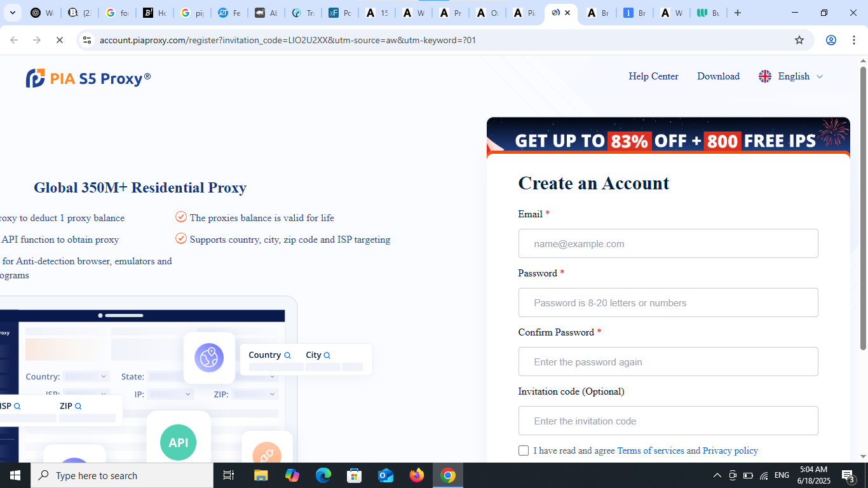
Task: Click the taskbar clock showing 5:04 AM
Action: click(x=813, y=475)
